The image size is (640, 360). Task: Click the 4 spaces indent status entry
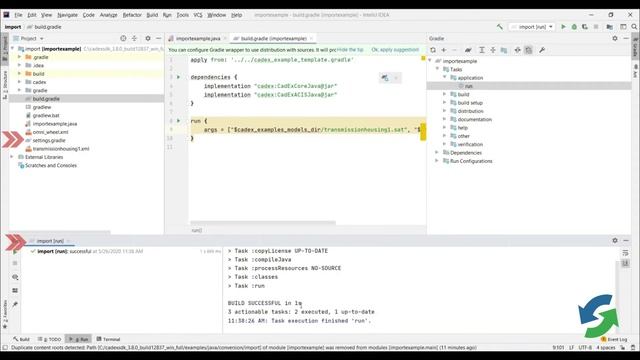(x=606, y=347)
